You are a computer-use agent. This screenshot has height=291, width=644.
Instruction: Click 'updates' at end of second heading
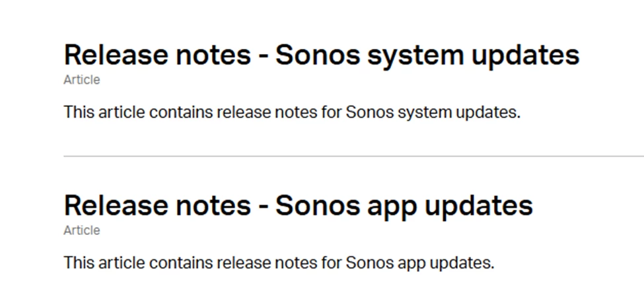pyautogui.click(x=479, y=207)
